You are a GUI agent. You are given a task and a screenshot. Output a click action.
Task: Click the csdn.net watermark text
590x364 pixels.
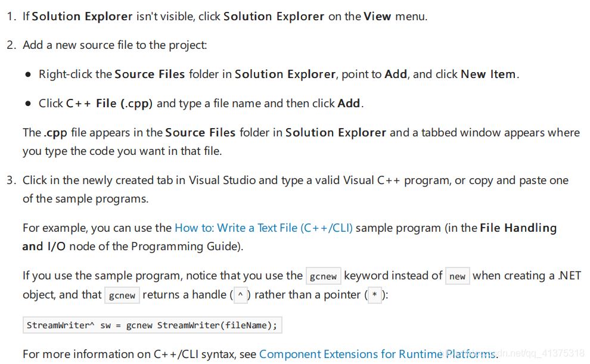coord(536,354)
